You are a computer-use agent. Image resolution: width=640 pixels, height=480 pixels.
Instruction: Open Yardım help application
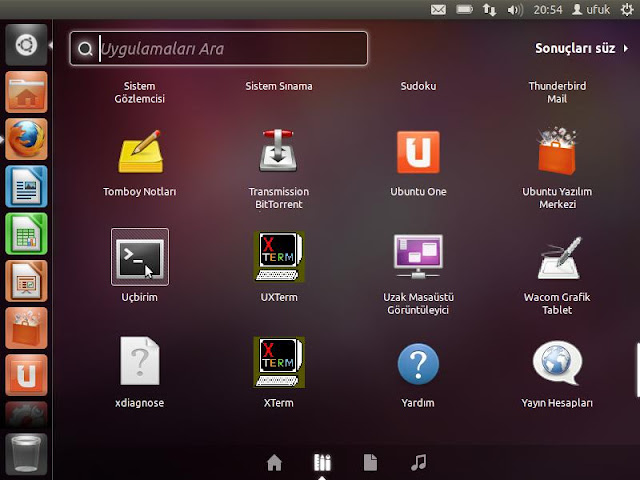418,364
